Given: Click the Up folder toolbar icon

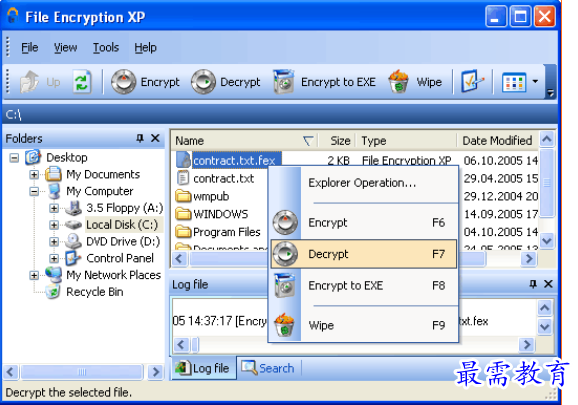Looking at the screenshot, I should point(29,82).
